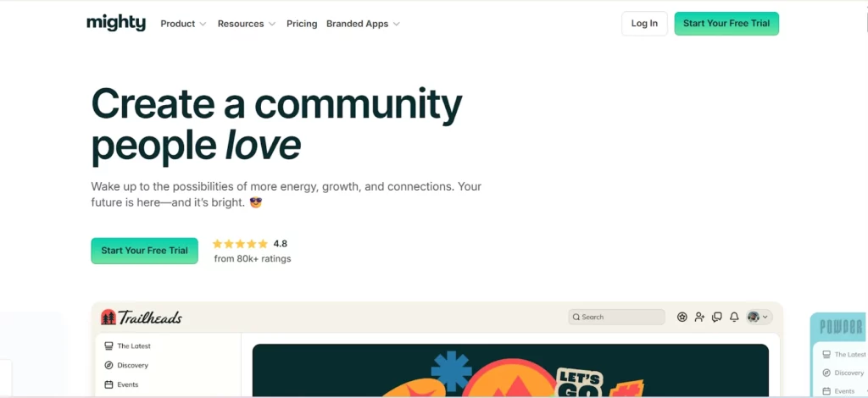The image size is (868, 398).
Task: Expand the Branded Apps dropdown
Action: pyautogui.click(x=363, y=24)
